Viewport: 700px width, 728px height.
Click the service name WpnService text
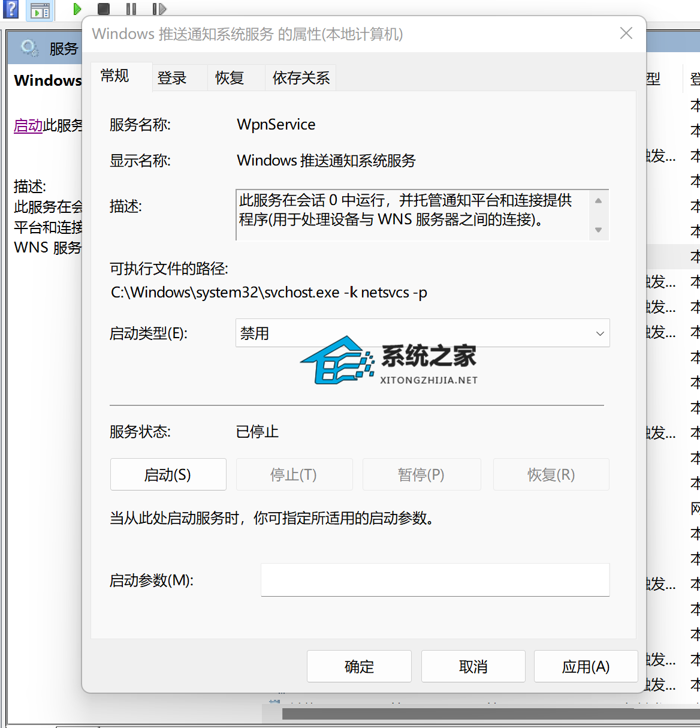tap(276, 124)
